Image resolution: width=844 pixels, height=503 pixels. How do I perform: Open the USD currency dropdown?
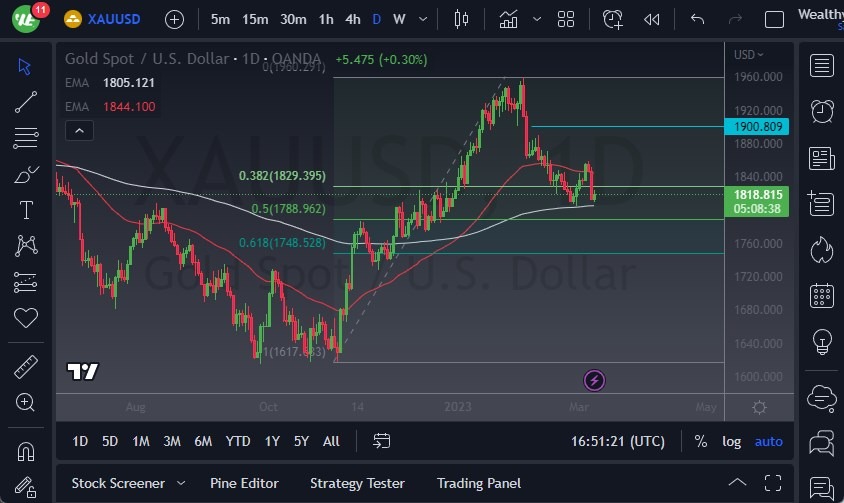tap(748, 55)
